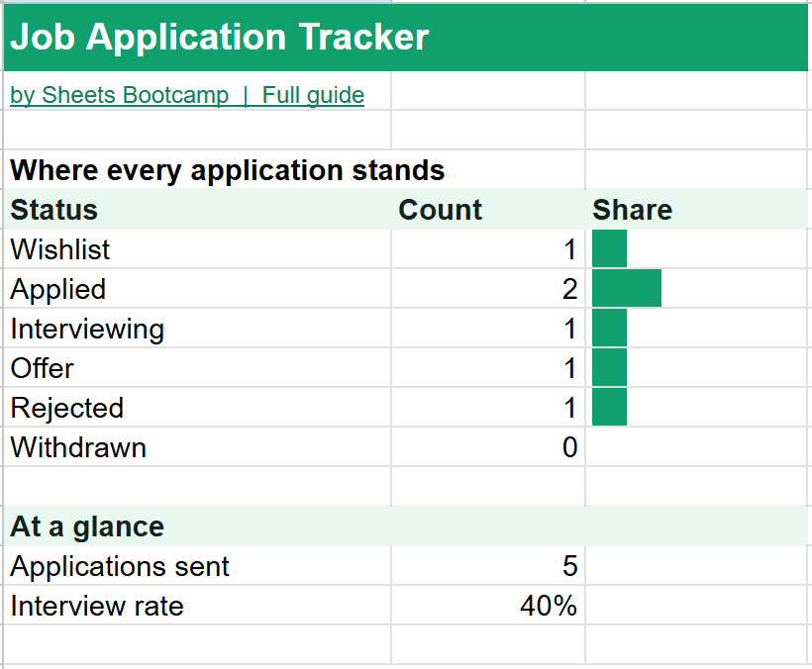Click the 'Status' column header

pos(197,210)
